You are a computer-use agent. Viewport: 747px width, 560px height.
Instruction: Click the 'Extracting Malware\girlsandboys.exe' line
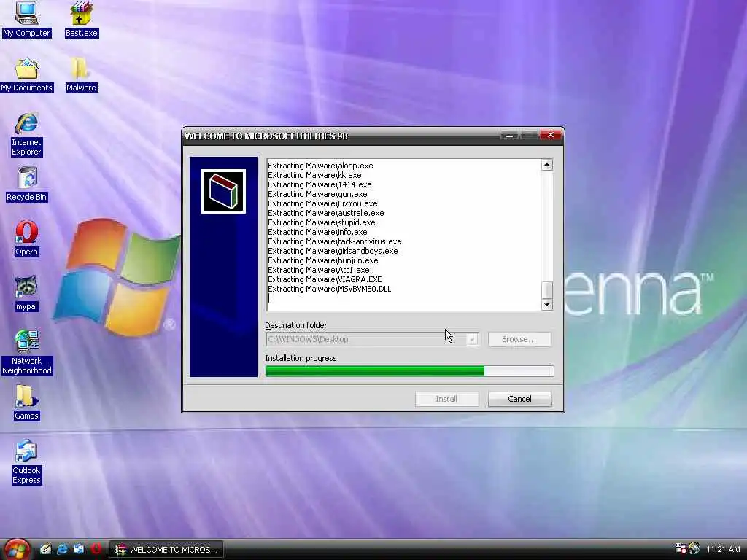(333, 252)
